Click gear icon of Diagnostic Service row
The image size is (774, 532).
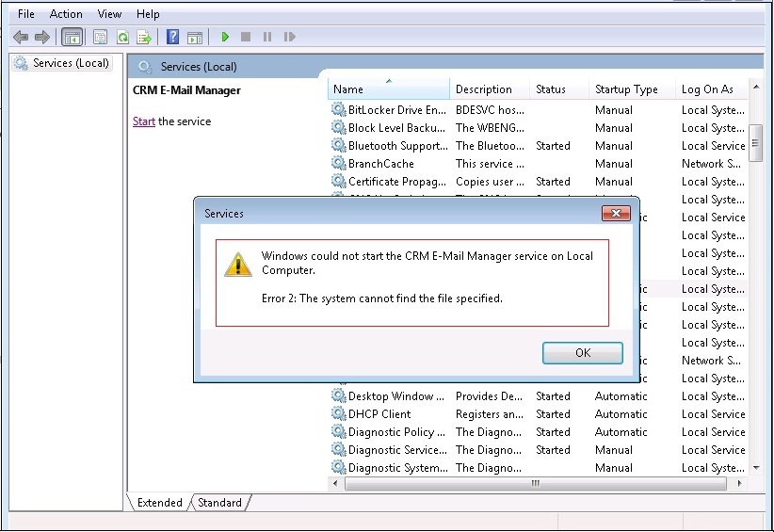pos(338,448)
